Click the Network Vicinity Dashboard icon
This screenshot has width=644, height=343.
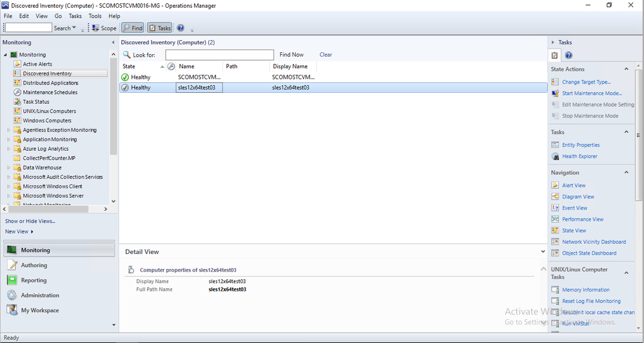point(555,242)
